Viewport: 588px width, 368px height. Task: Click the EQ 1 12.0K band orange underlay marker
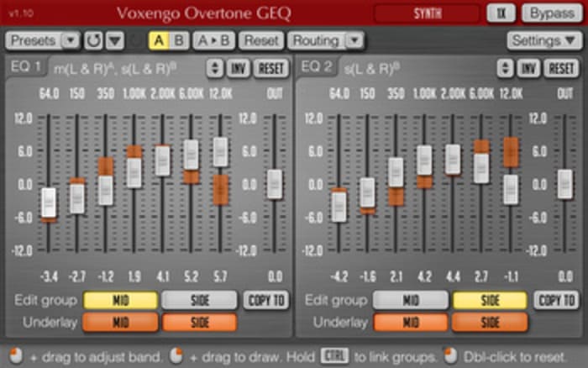click(221, 190)
